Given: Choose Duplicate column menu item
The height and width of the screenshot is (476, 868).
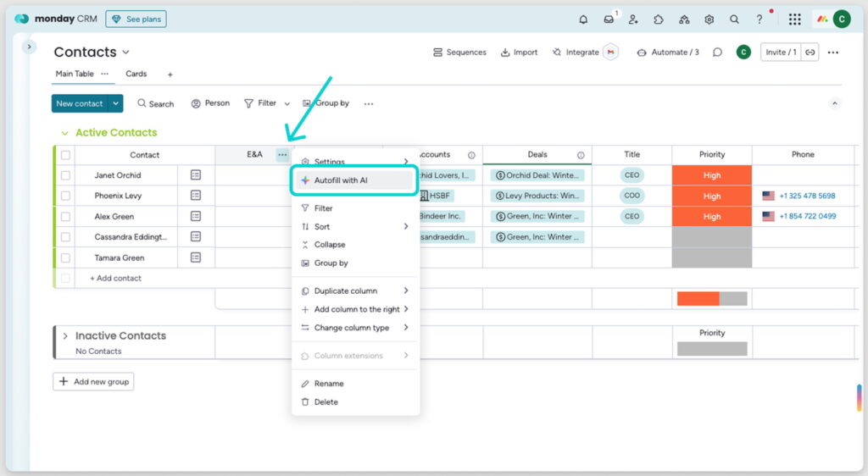Looking at the screenshot, I should (354, 291).
